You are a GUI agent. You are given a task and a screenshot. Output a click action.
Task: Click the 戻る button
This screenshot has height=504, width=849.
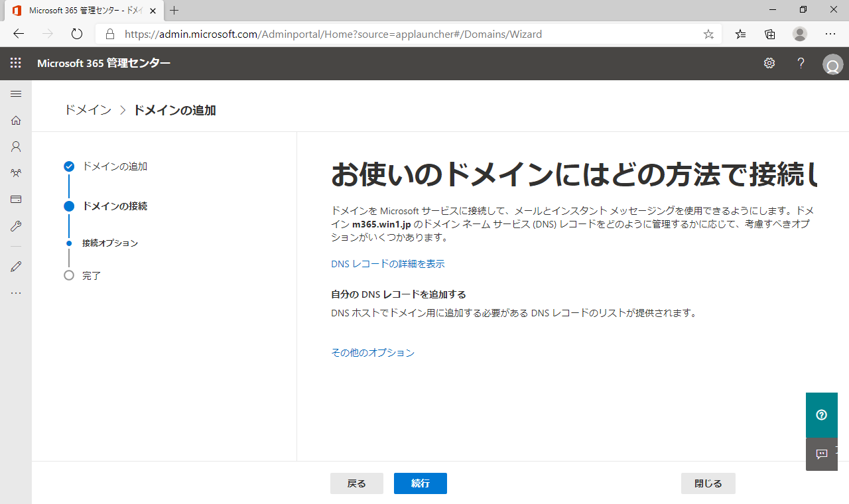coord(357,483)
